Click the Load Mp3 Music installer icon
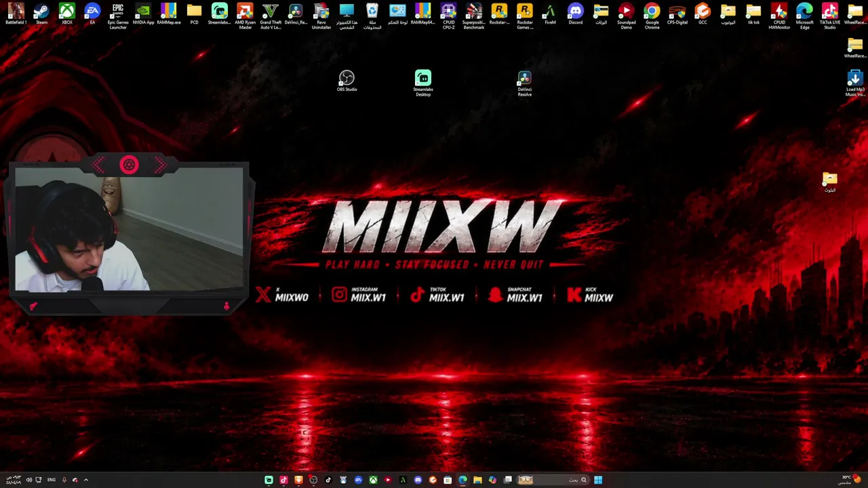 pos(854,84)
